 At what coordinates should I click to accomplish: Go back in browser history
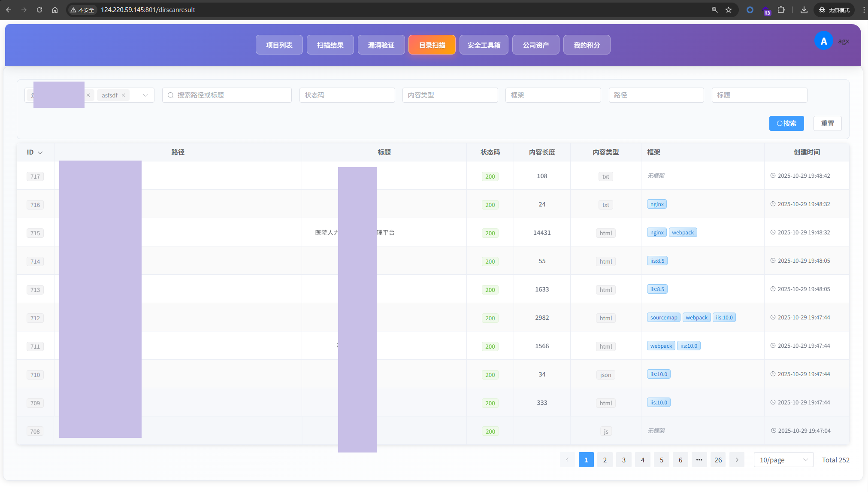[9, 10]
